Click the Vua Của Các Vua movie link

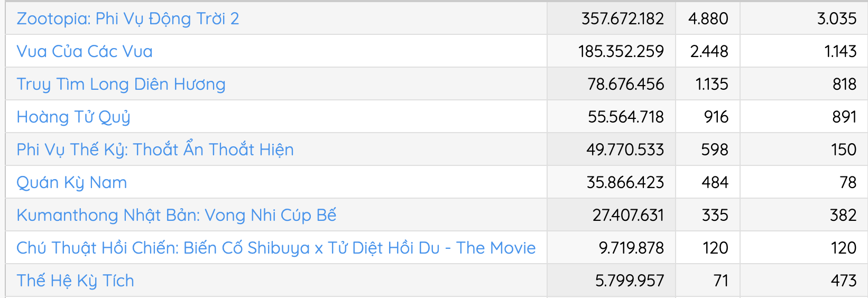tap(85, 52)
